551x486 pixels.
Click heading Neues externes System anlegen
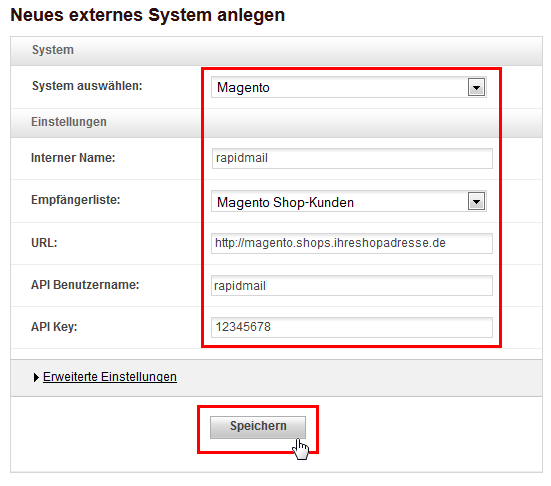click(x=148, y=15)
